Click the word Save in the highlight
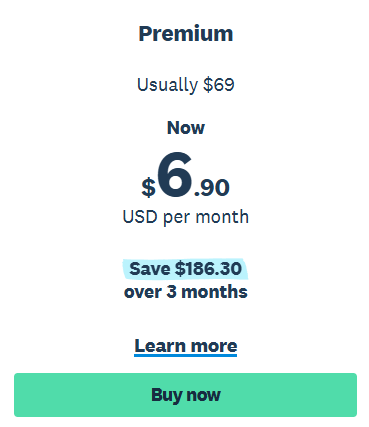This screenshot has width=369, height=427. (150, 269)
